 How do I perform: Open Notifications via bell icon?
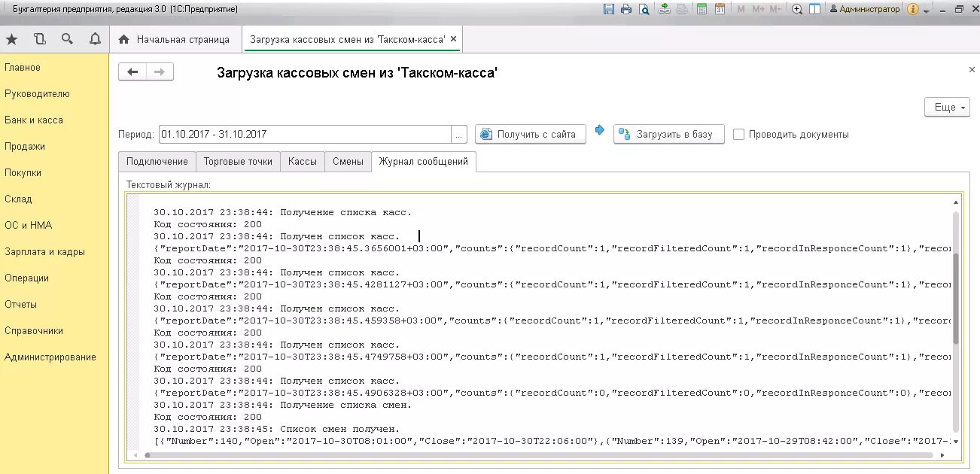coord(94,39)
